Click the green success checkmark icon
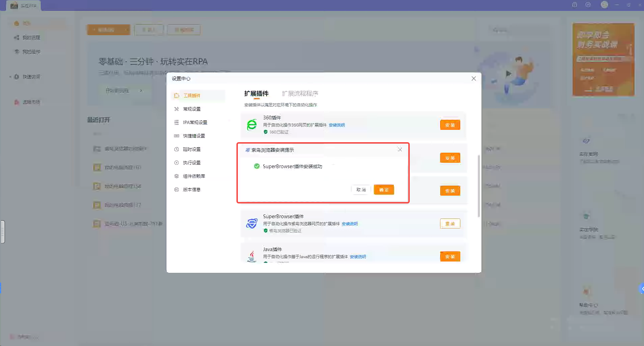The height and width of the screenshot is (346, 644). tap(257, 166)
